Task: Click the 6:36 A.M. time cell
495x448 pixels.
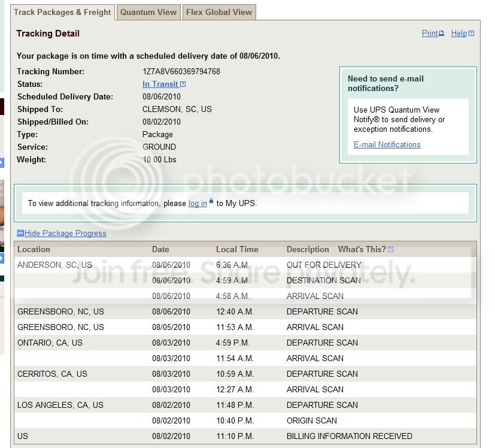Action: [233, 265]
